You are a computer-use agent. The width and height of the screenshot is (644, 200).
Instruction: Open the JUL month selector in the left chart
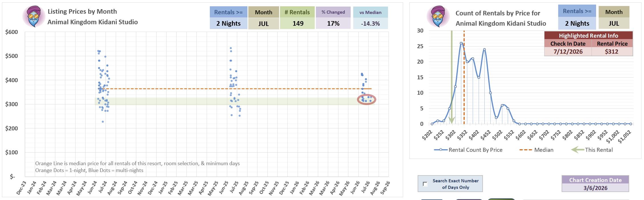(x=264, y=23)
